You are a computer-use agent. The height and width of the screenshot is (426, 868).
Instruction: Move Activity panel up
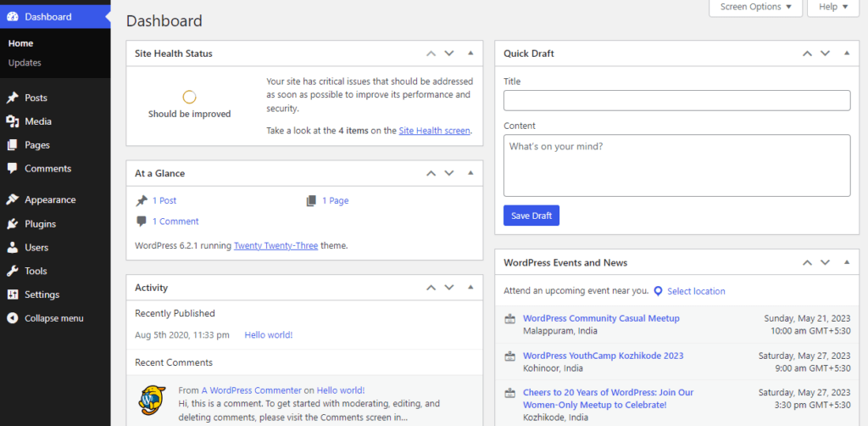point(431,288)
